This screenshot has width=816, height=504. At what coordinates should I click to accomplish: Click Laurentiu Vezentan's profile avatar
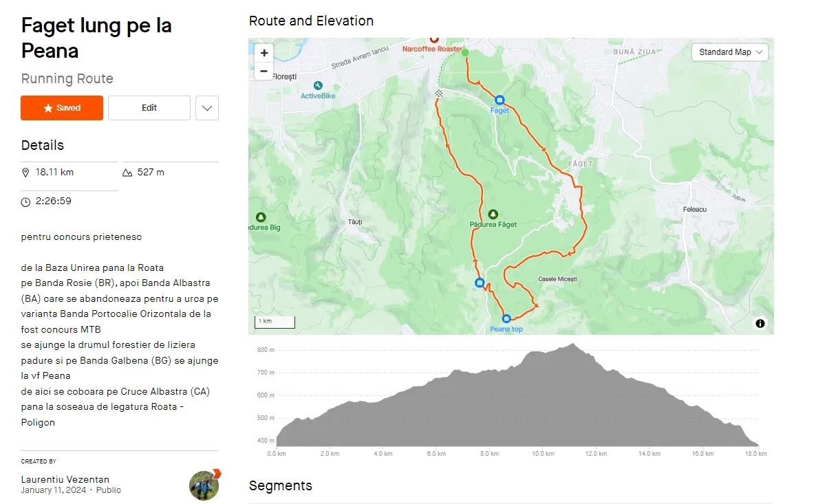click(204, 485)
